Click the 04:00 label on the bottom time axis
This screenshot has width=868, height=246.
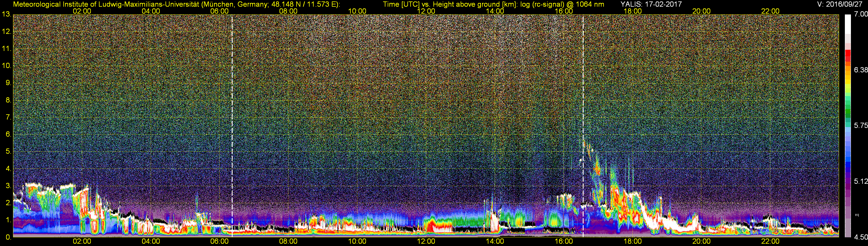coord(151,241)
